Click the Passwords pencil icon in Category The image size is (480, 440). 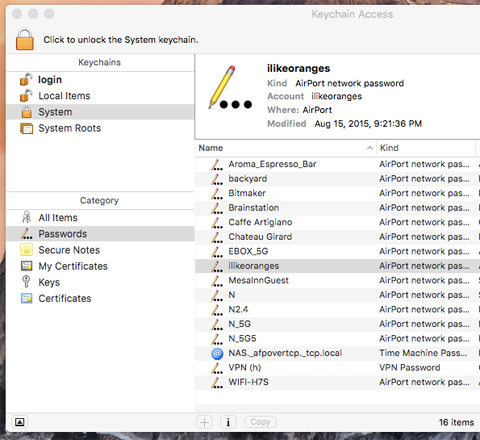[x=27, y=234]
